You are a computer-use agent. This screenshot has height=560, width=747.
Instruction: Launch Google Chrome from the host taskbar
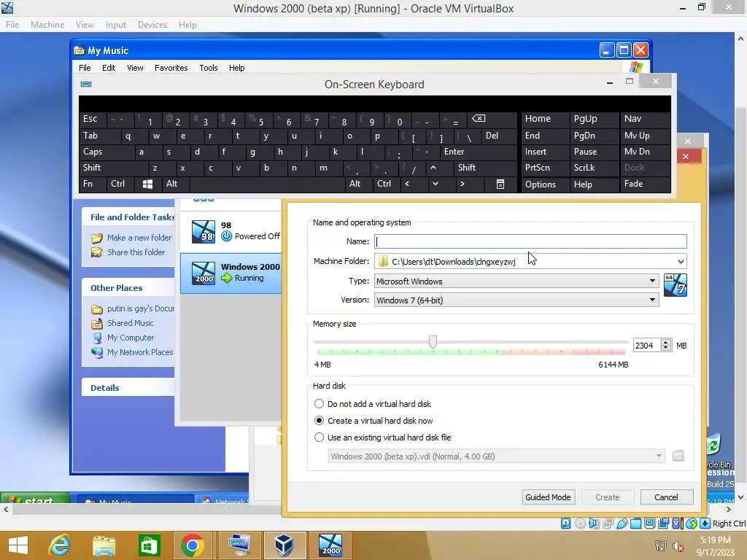tap(193, 545)
